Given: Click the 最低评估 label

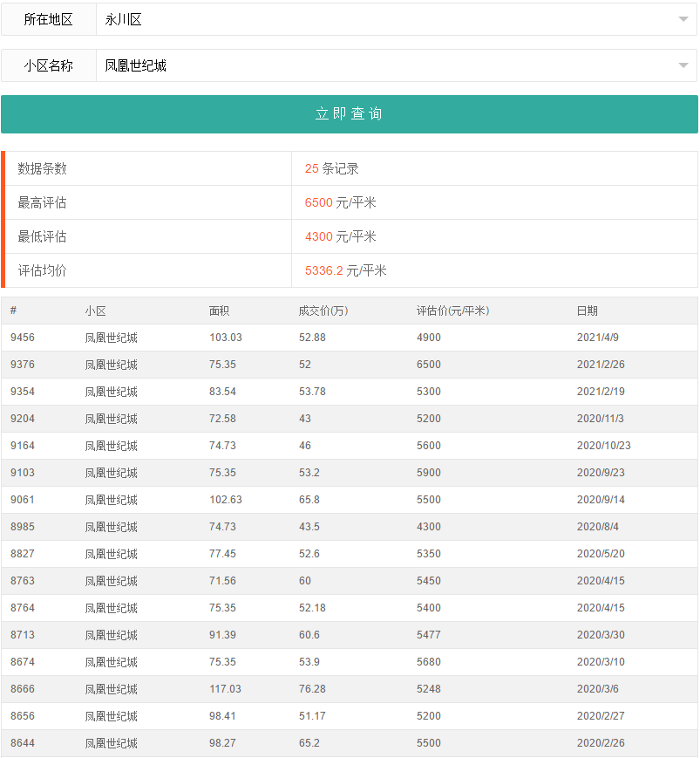Looking at the screenshot, I should (x=42, y=236).
